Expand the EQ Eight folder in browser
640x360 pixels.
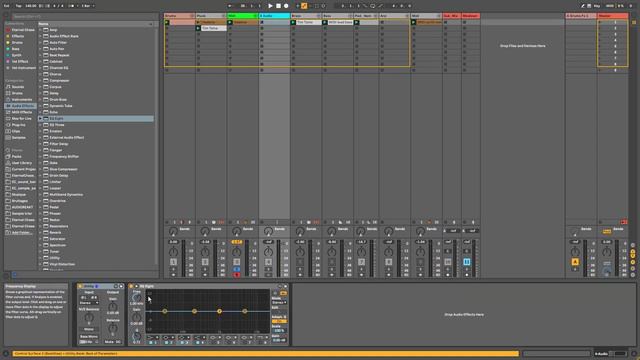pos(40,118)
